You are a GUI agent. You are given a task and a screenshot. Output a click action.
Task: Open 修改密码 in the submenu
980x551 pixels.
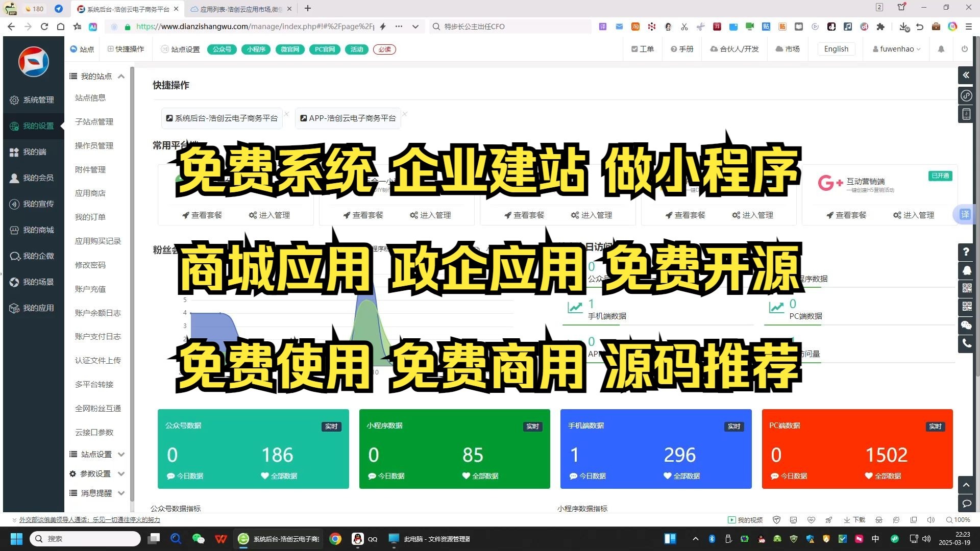pos(90,265)
